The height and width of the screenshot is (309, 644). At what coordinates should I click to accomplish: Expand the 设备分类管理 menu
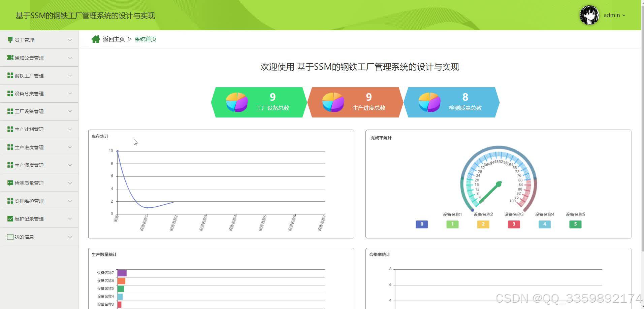tap(70, 93)
